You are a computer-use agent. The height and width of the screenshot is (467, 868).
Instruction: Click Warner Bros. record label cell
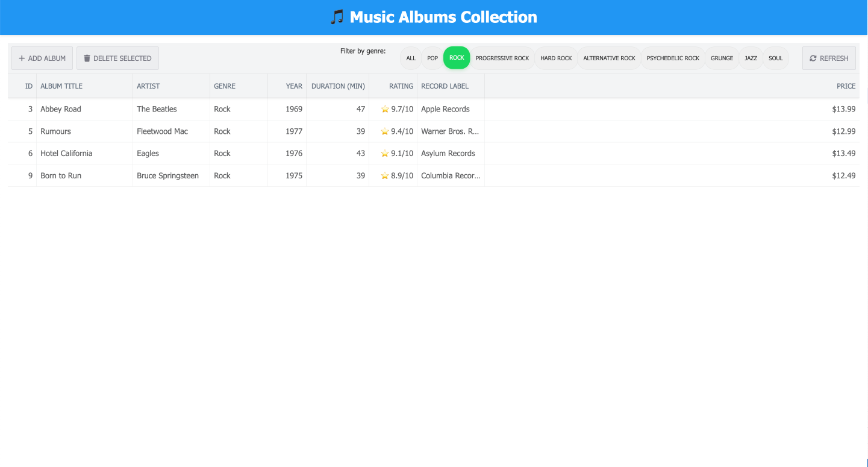[x=451, y=131]
